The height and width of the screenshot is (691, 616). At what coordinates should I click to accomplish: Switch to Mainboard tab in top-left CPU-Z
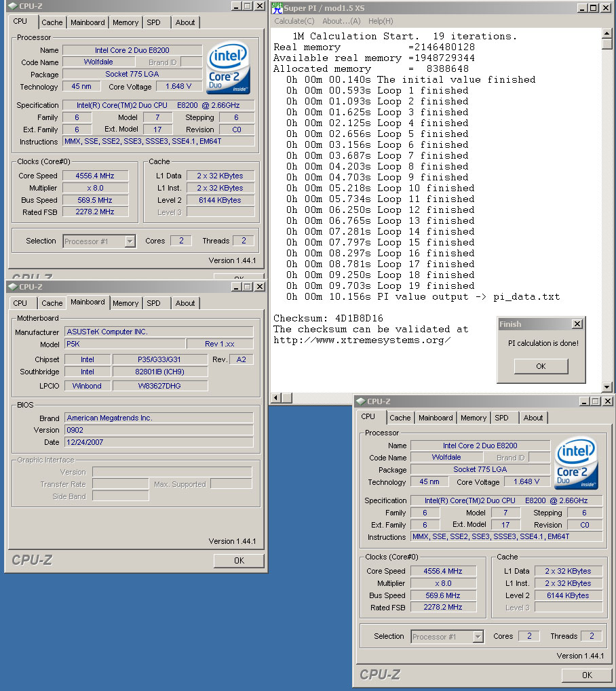[x=88, y=22]
